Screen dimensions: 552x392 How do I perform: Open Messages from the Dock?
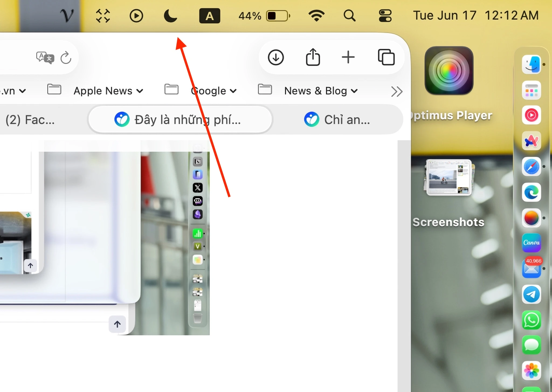tap(531, 345)
